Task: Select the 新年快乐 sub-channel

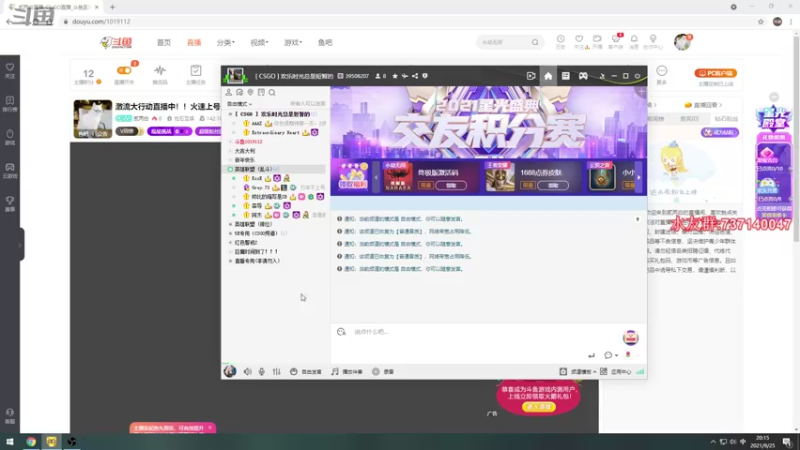Action: 245,160
